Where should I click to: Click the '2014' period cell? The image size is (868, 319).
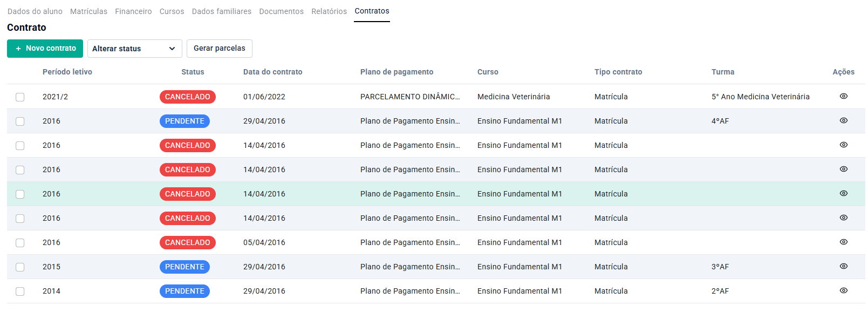pos(51,291)
